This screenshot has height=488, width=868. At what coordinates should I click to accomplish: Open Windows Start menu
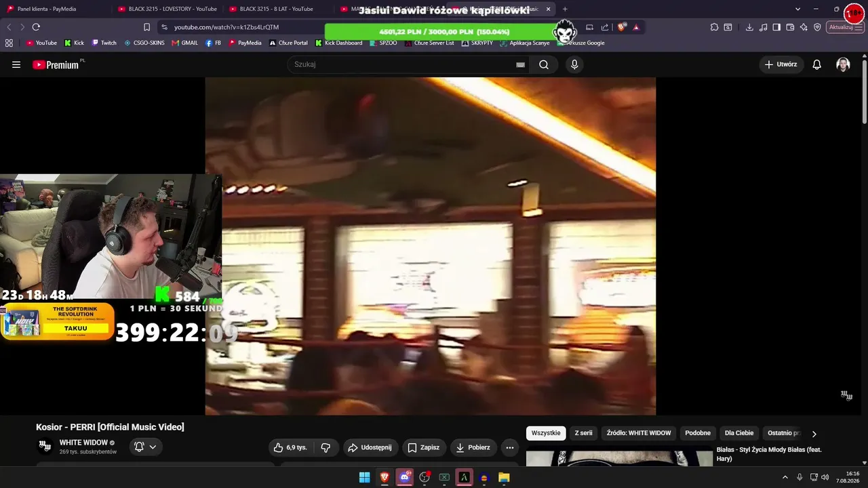[364, 477]
